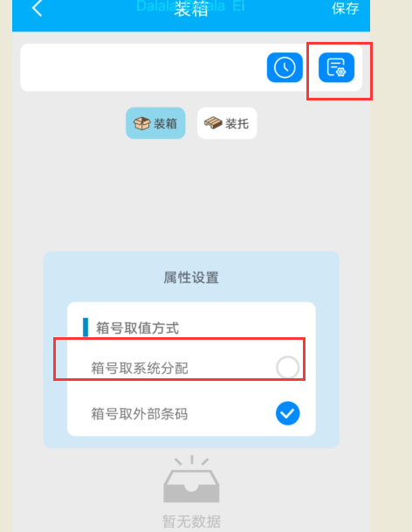The image size is (412, 532).
Task: Click the wooden pallet icon in 装托
Action: 213,123
